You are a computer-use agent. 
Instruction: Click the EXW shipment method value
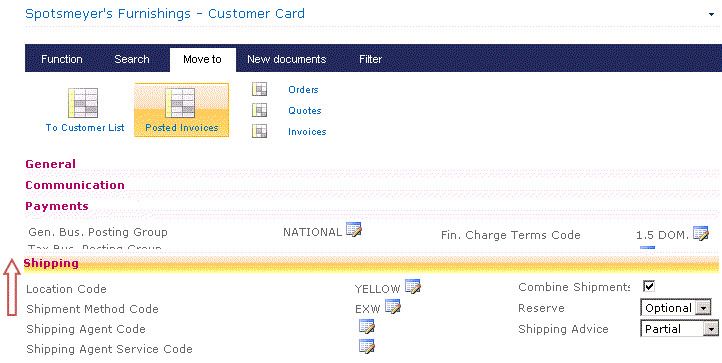point(367,309)
